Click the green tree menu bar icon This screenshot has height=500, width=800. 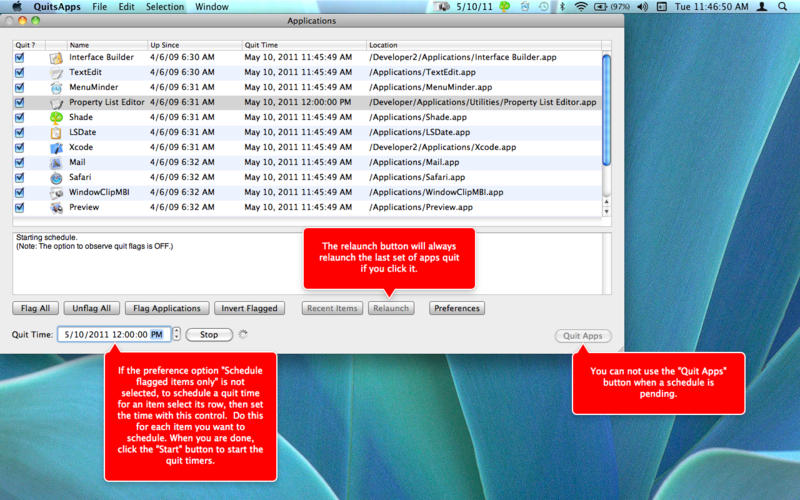[505, 7]
